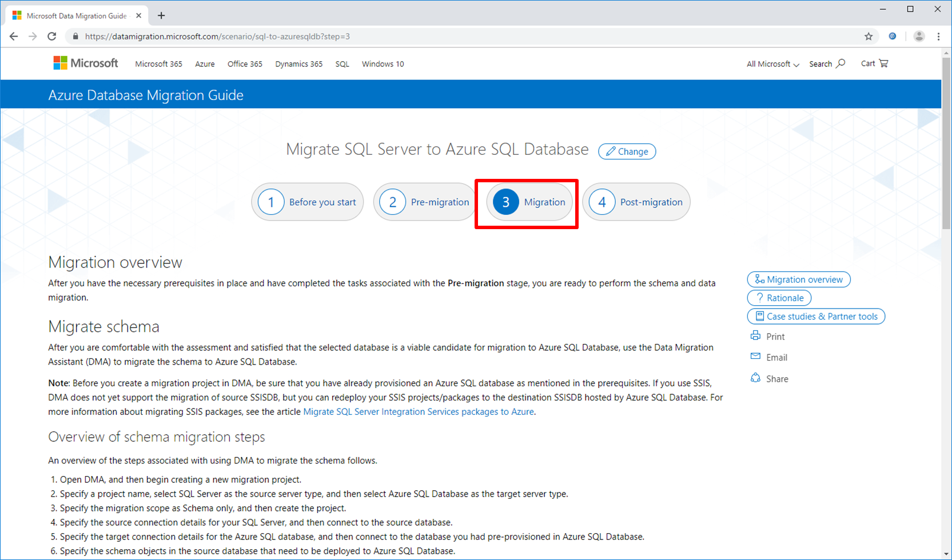This screenshot has width=952, height=560.
Task: Open the Rationale button
Action: point(779,298)
